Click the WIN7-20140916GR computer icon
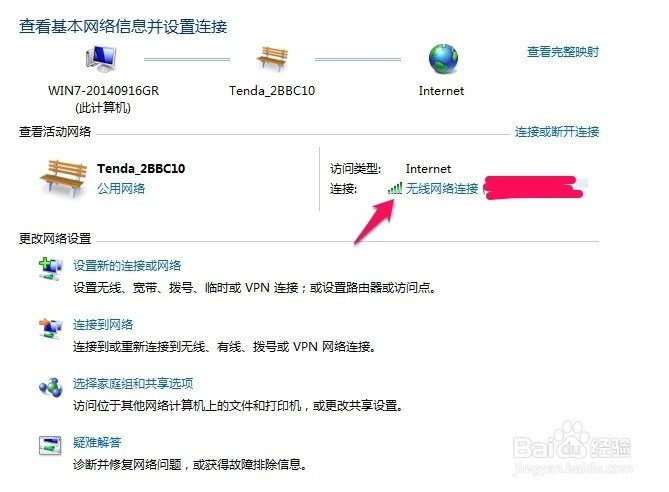This screenshot has width=669, height=492. pyautogui.click(x=101, y=58)
